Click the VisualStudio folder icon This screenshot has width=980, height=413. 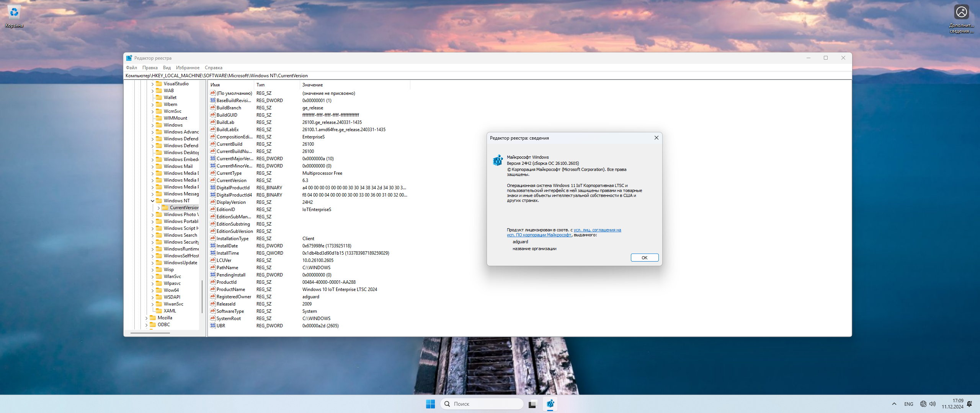pyautogui.click(x=159, y=84)
